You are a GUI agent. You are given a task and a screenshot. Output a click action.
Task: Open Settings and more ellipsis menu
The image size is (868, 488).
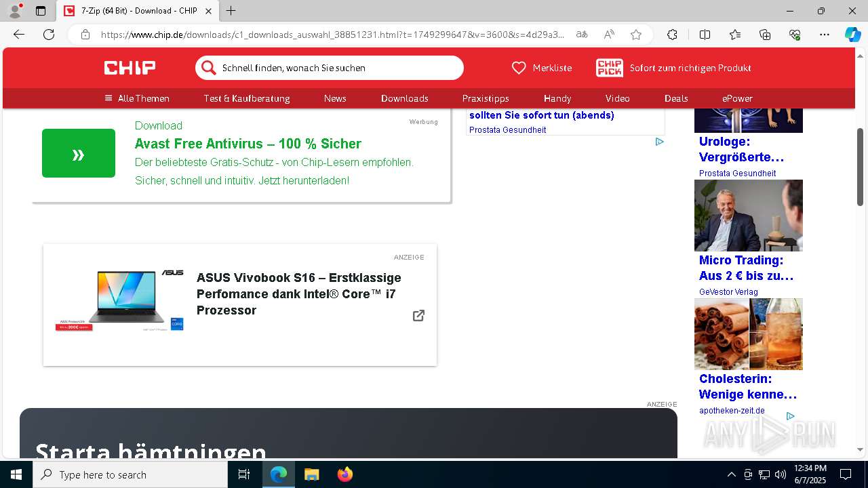825,35
